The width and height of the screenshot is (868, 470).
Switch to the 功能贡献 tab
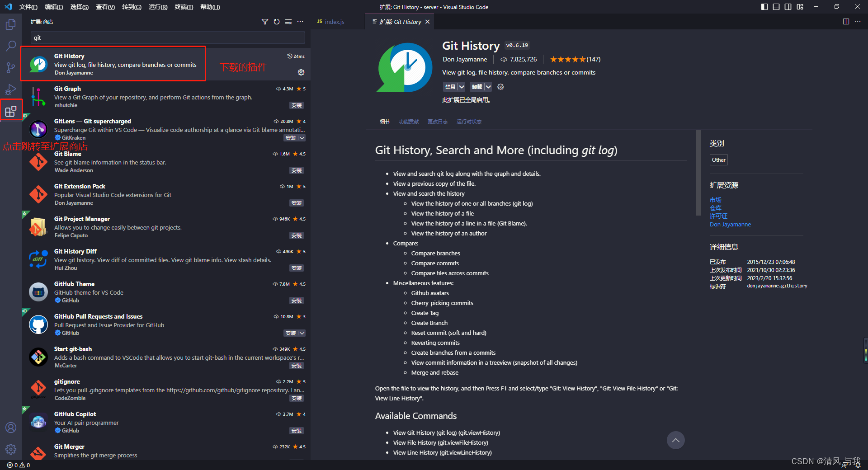(409, 122)
